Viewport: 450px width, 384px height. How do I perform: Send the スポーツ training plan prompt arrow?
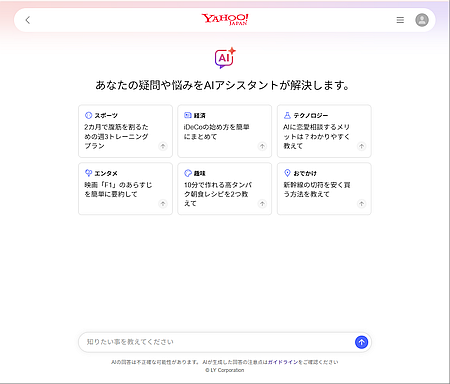[x=163, y=146]
